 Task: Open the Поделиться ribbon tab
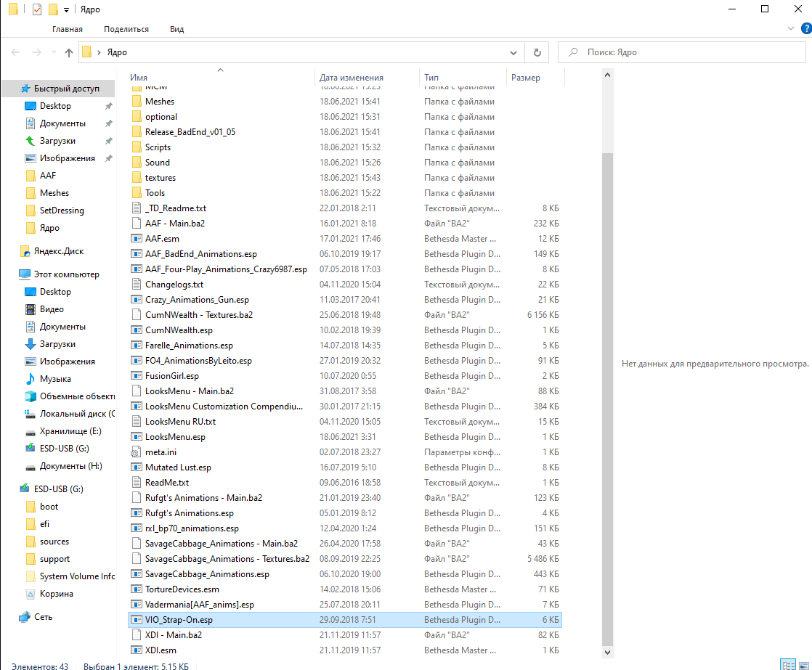(126, 29)
